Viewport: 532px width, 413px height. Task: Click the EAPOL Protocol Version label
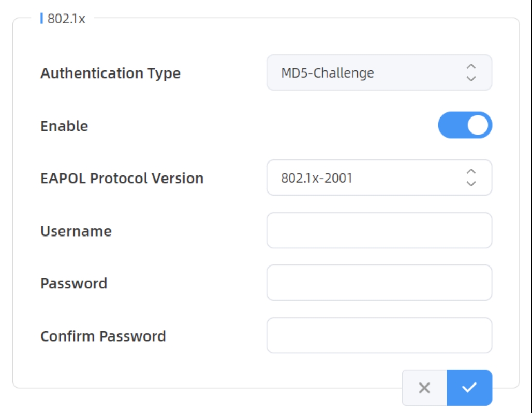coord(122,179)
